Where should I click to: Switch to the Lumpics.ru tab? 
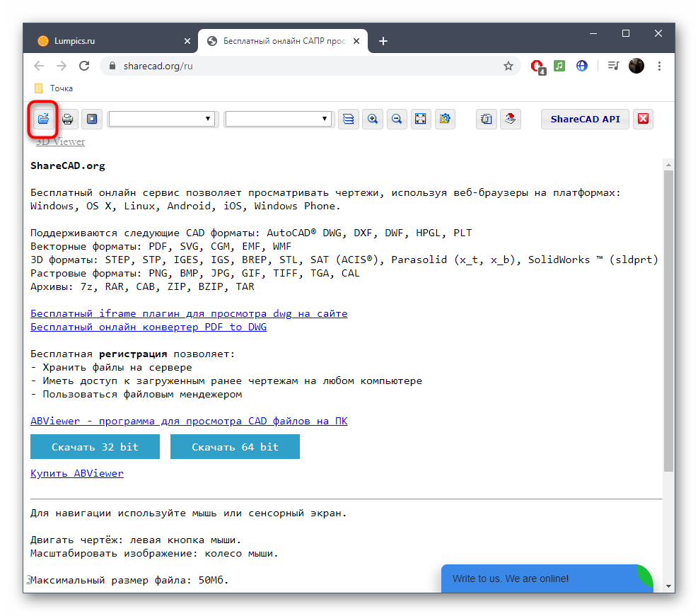point(109,41)
